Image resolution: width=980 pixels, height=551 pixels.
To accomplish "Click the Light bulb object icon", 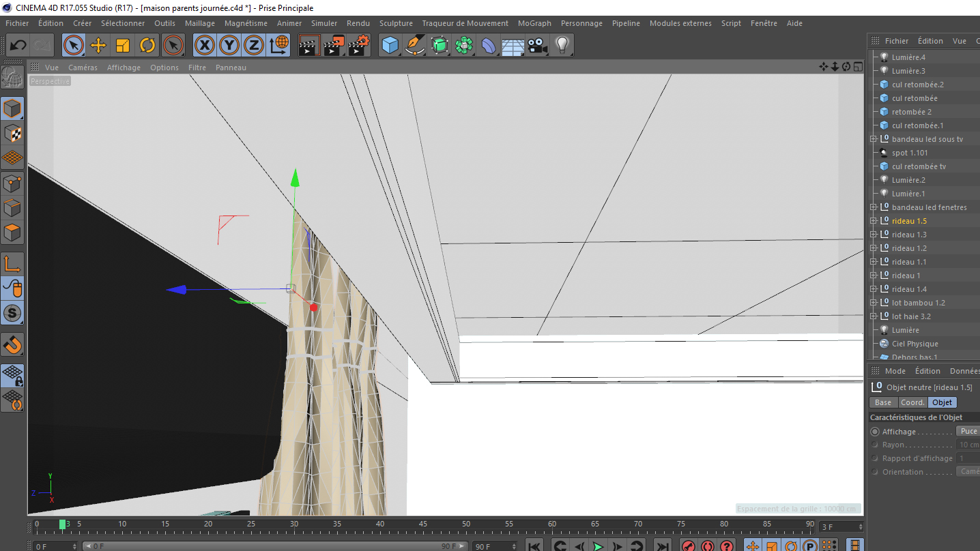I will click(562, 46).
